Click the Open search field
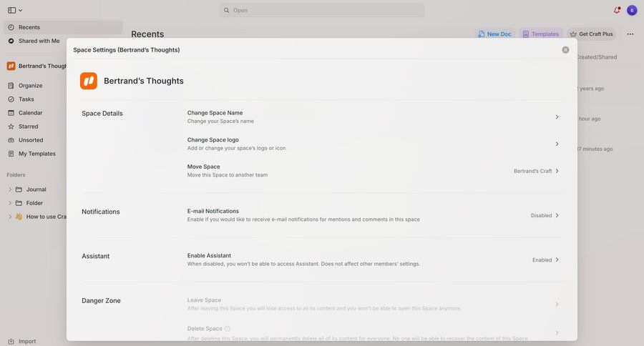The height and width of the screenshot is (346, 644). [x=321, y=10]
